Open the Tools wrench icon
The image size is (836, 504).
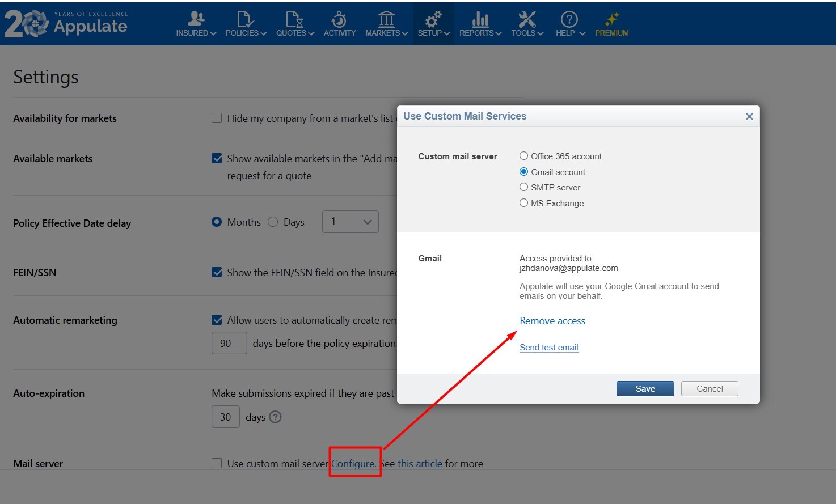click(x=527, y=19)
